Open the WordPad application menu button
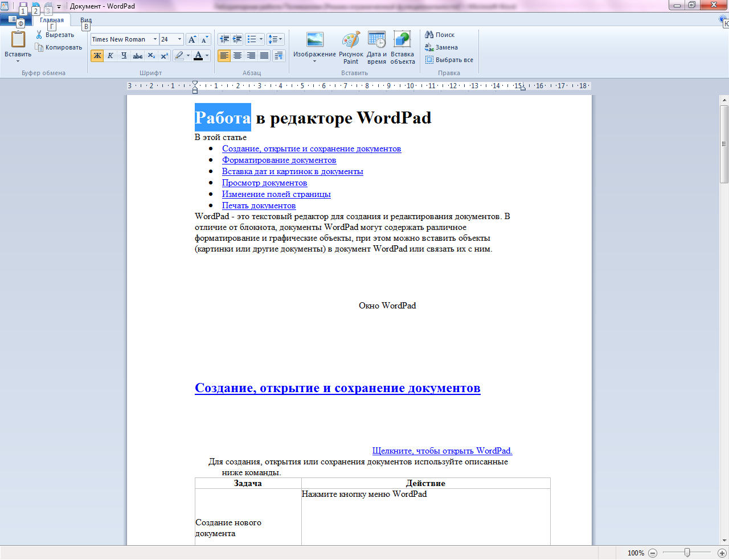This screenshot has width=729, height=560. point(16,20)
